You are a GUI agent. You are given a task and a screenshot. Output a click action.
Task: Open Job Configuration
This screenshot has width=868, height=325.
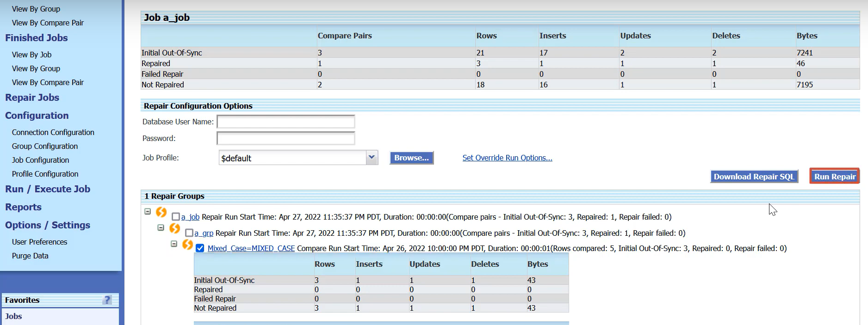click(40, 160)
